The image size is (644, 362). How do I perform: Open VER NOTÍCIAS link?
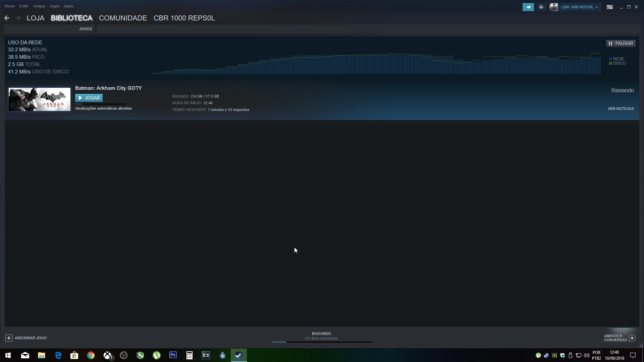click(621, 109)
